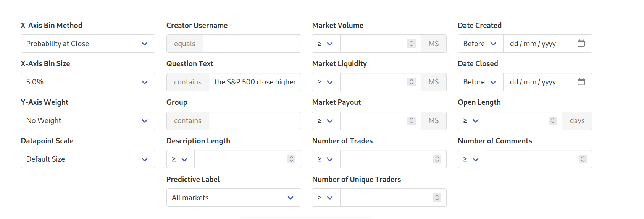Click the Question Text input field
644x219 pixels.
tap(255, 82)
